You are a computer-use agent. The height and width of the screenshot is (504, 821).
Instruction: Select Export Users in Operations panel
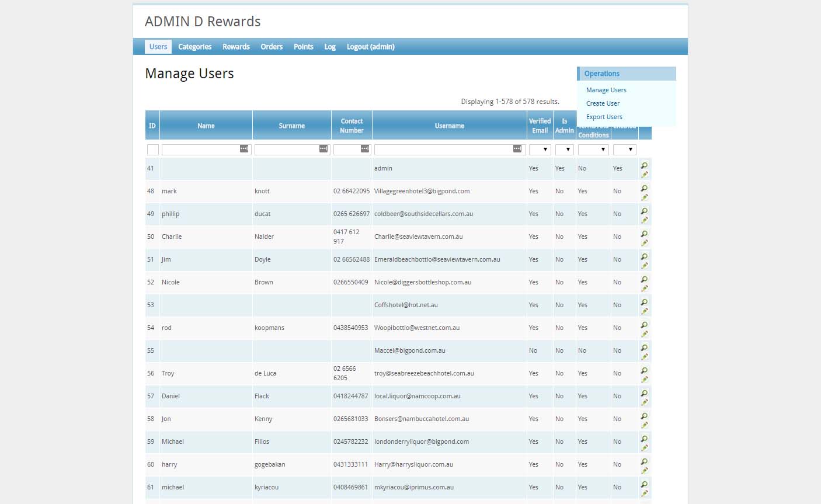click(x=604, y=117)
